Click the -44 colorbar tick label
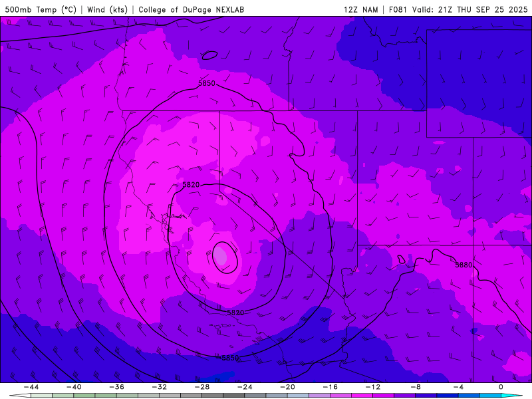 tap(31, 387)
